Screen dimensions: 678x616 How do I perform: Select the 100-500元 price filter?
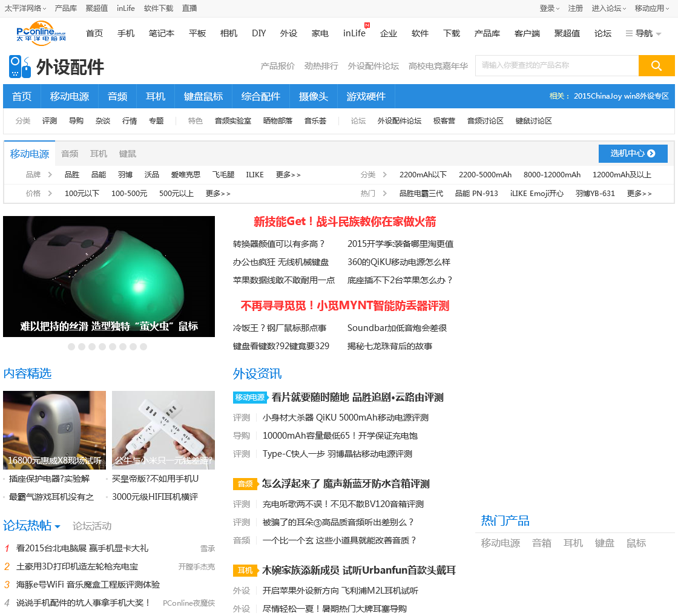coord(130,193)
